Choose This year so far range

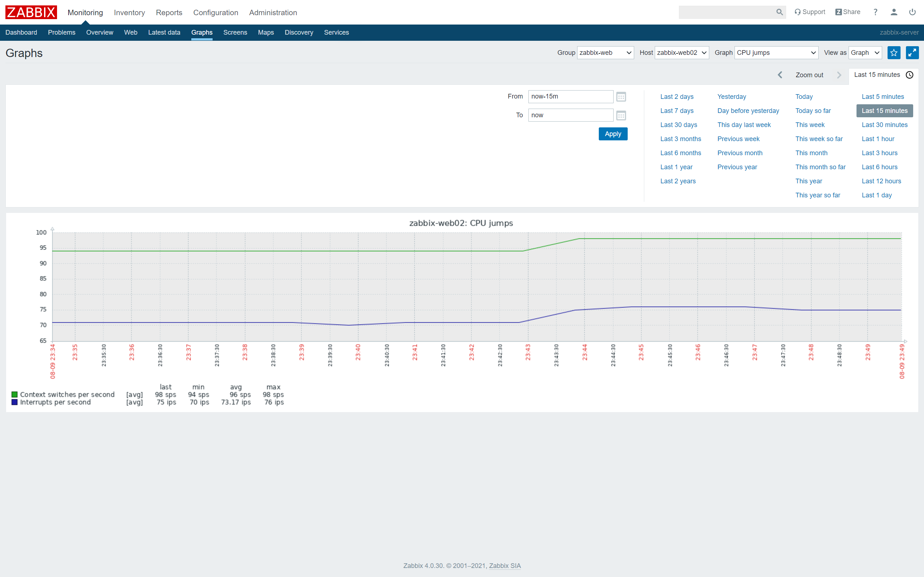818,195
